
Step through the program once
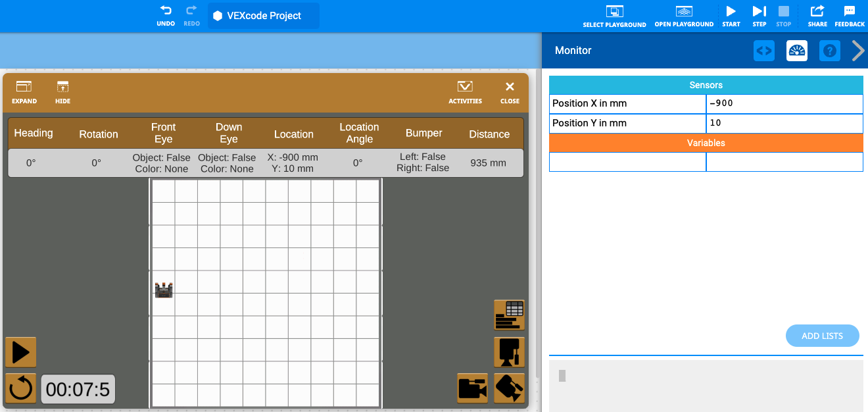[759, 11]
